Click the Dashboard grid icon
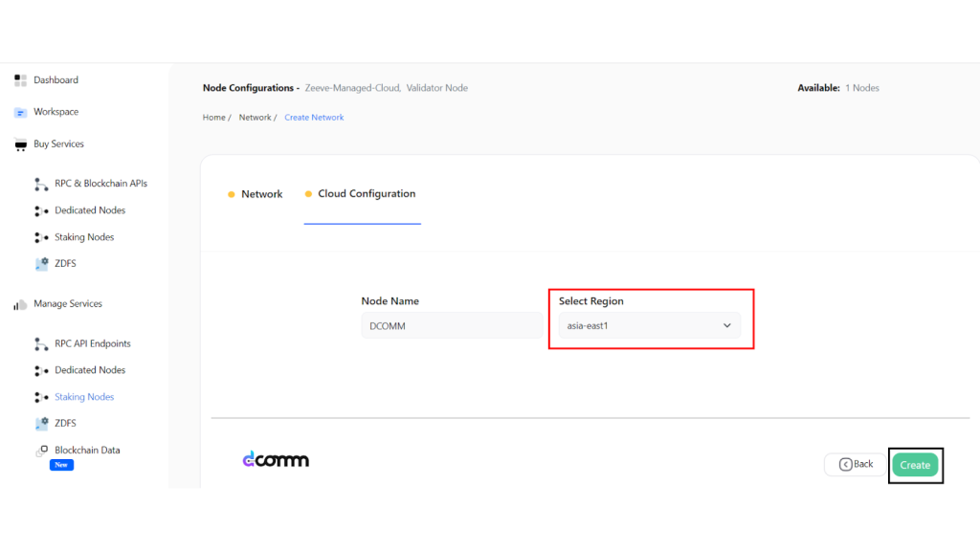 pos(20,80)
